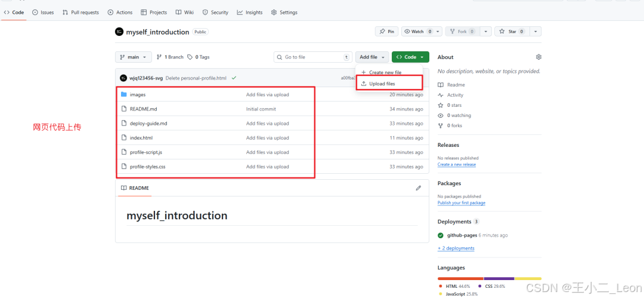The width and height of the screenshot is (644, 298).
Task: Star the myself_introduction repository
Action: point(512,31)
